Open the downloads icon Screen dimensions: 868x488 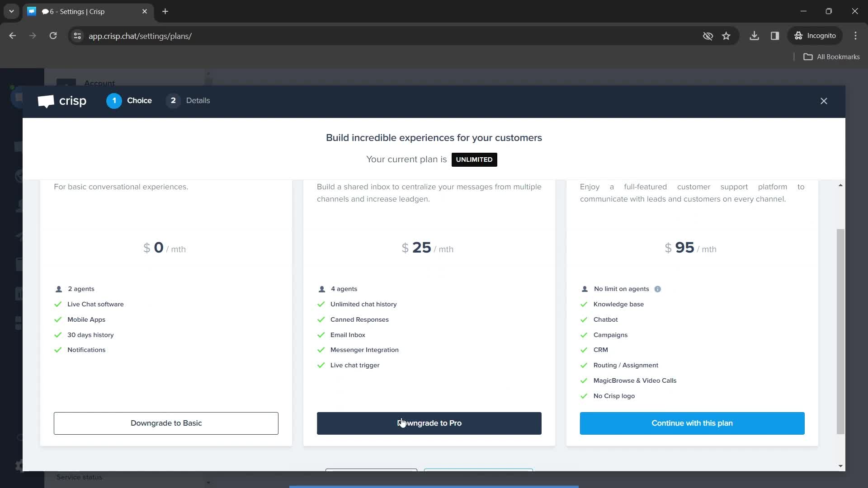(x=754, y=36)
